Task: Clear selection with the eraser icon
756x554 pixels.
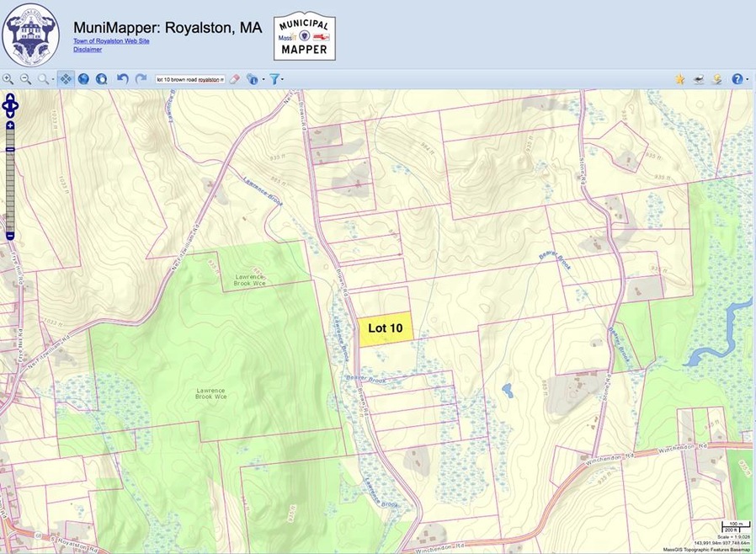Action: (235, 79)
